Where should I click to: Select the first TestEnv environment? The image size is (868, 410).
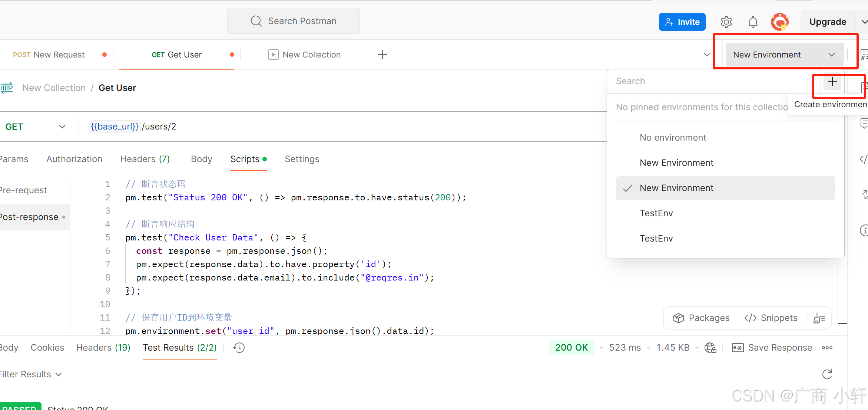click(x=656, y=213)
